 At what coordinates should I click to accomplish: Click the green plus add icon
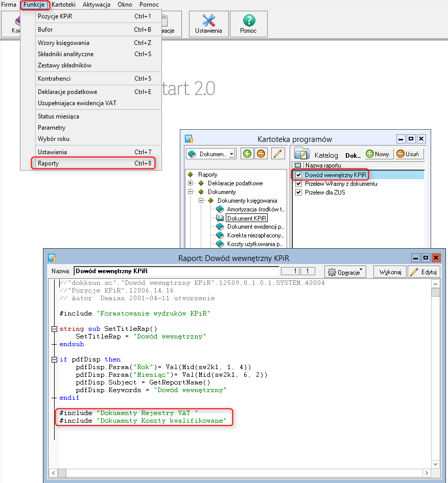coord(247,154)
